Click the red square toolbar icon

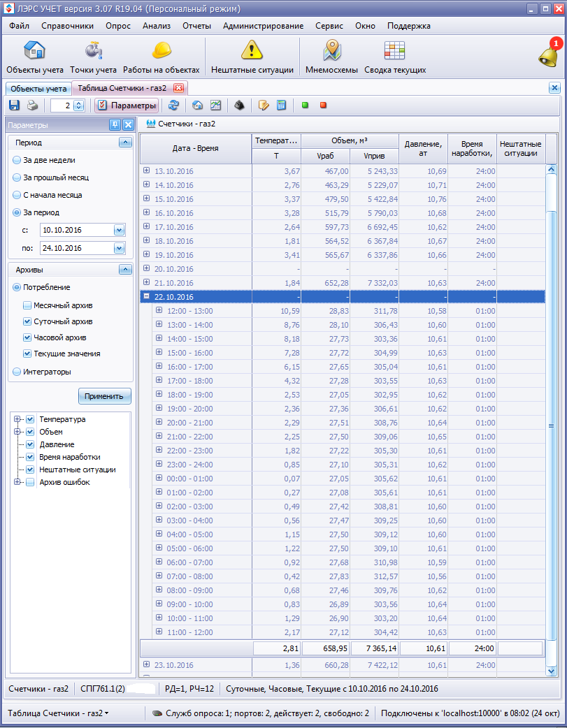tap(323, 105)
